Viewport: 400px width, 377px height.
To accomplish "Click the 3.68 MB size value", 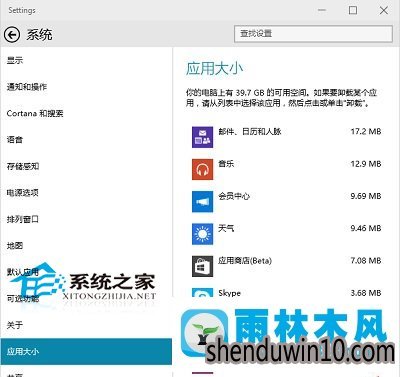I will [x=366, y=293].
